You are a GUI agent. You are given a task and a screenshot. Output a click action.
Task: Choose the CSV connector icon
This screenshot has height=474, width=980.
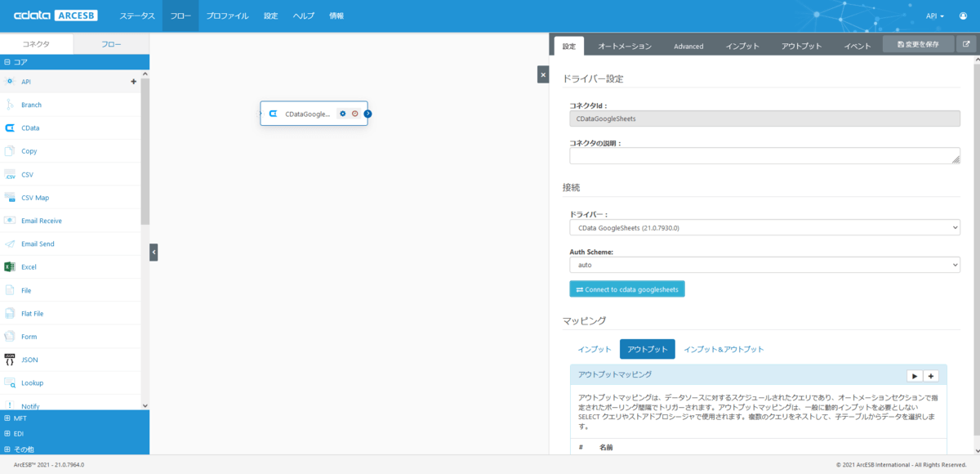[10, 174]
